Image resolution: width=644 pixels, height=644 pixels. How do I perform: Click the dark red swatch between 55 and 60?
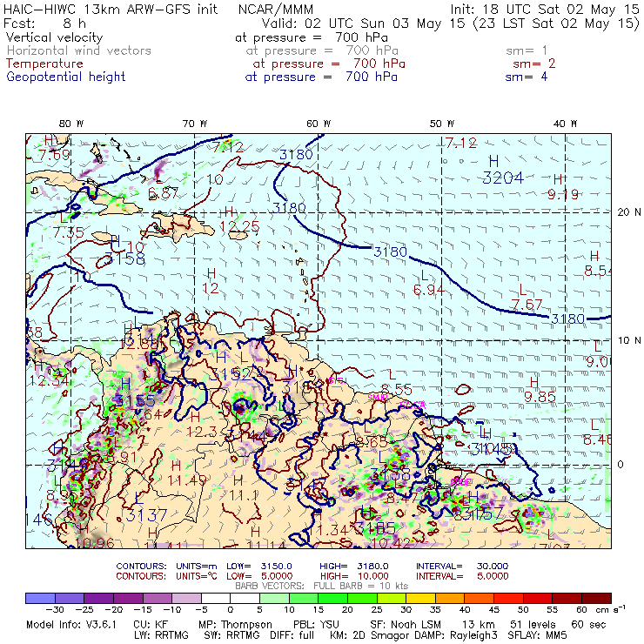(567, 598)
